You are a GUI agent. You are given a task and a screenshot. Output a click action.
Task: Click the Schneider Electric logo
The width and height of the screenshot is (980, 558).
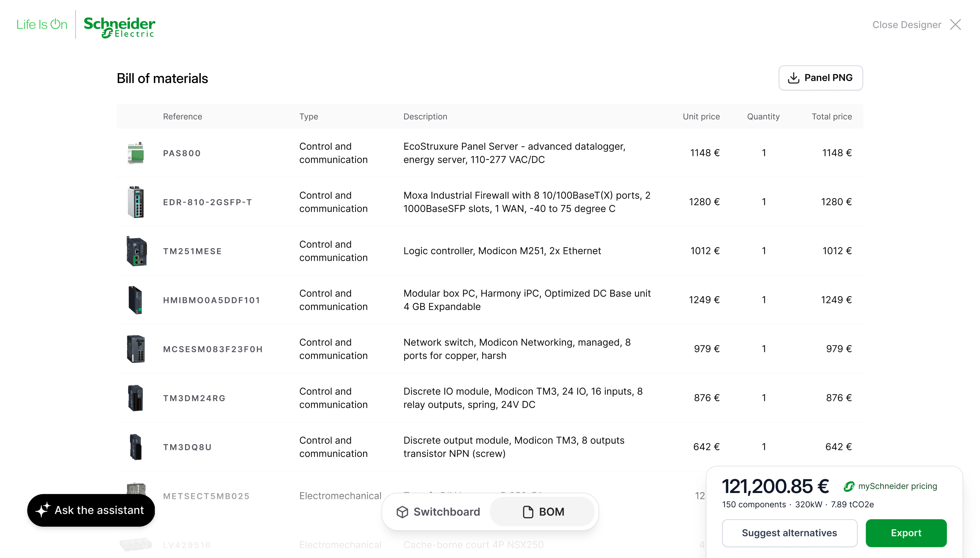tap(119, 27)
